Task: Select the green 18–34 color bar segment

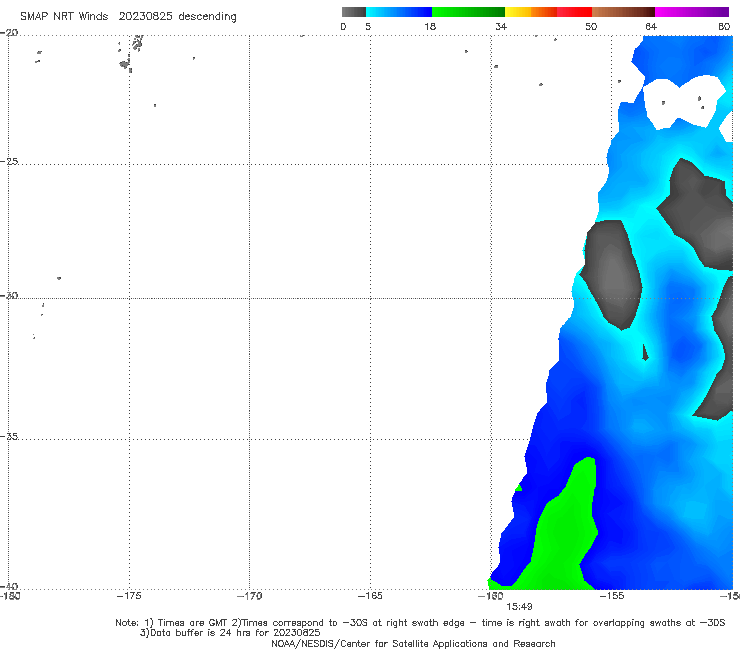Action: pyautogui.click(x=469, y=12)
